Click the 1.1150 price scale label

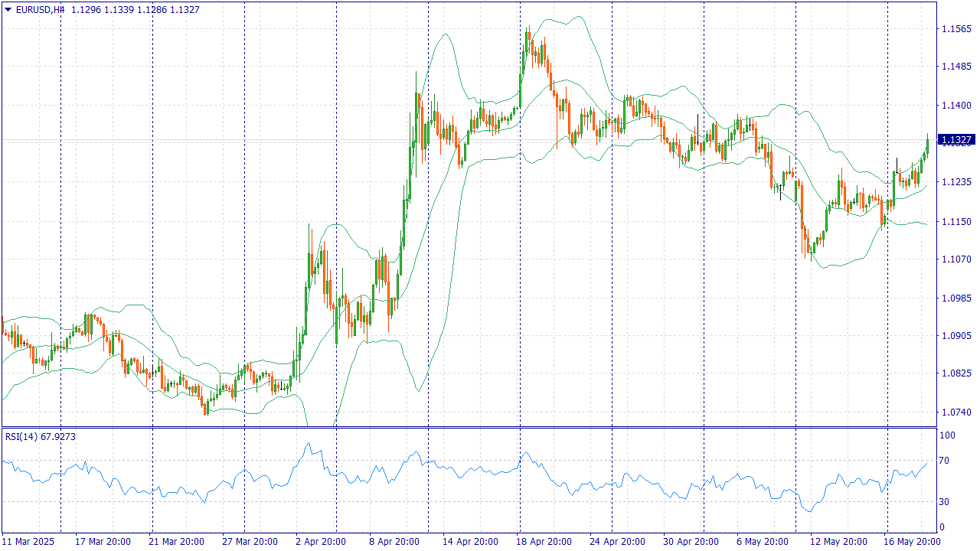955,221
